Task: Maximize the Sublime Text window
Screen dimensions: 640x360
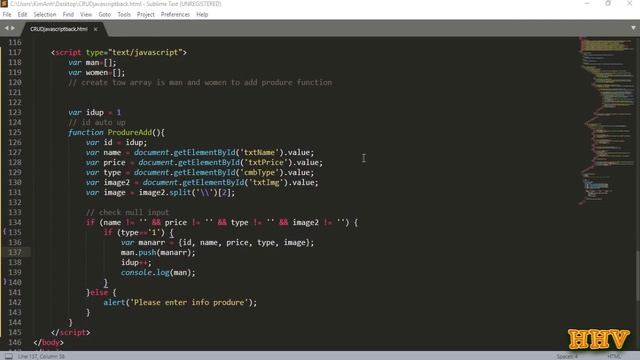Action: tap(608, 4)
